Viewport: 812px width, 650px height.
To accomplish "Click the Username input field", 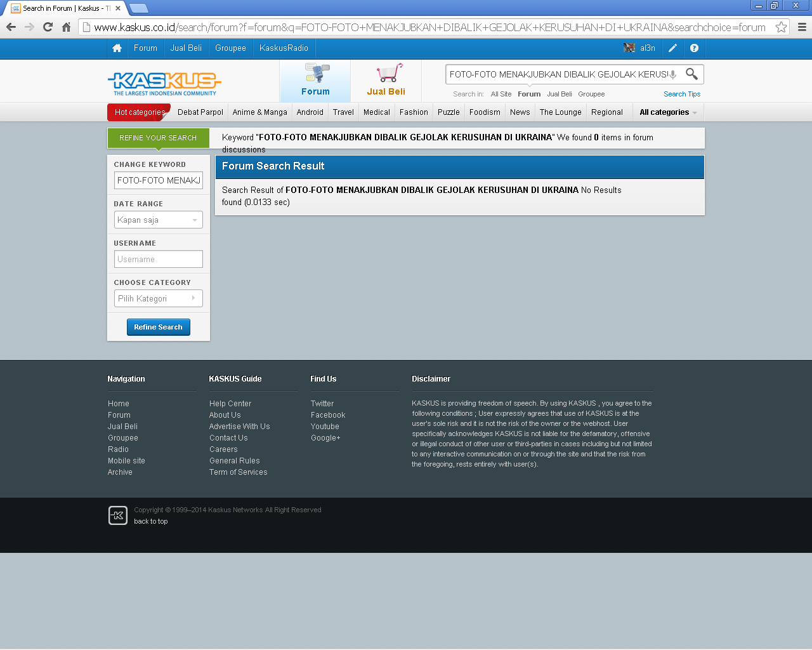I will coord(159,259).
